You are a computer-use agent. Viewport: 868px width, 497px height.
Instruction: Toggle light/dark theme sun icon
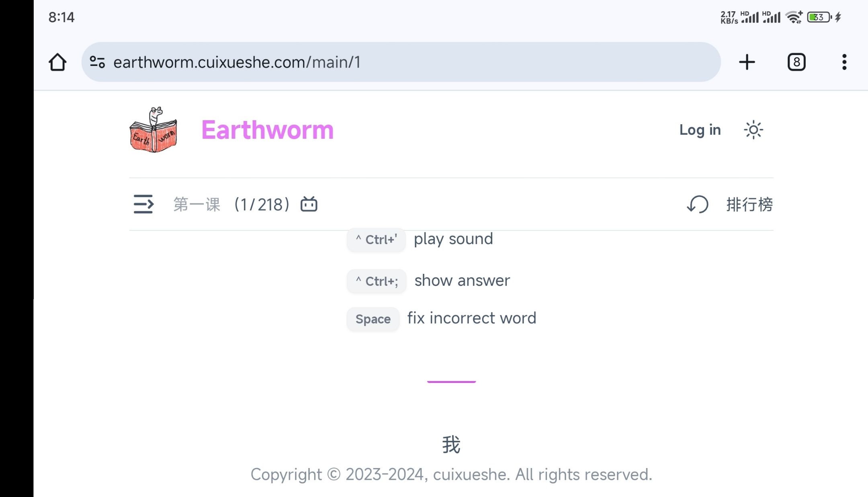click(753, 130)
